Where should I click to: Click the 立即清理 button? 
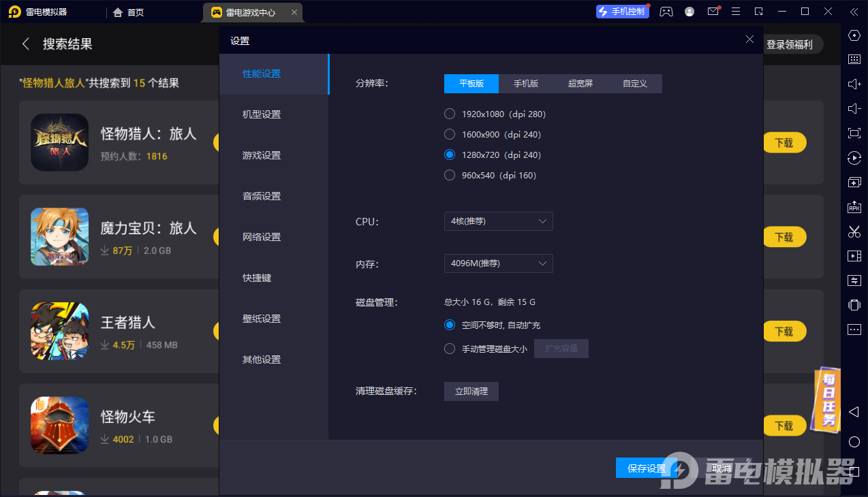click(x=471, y=391)
